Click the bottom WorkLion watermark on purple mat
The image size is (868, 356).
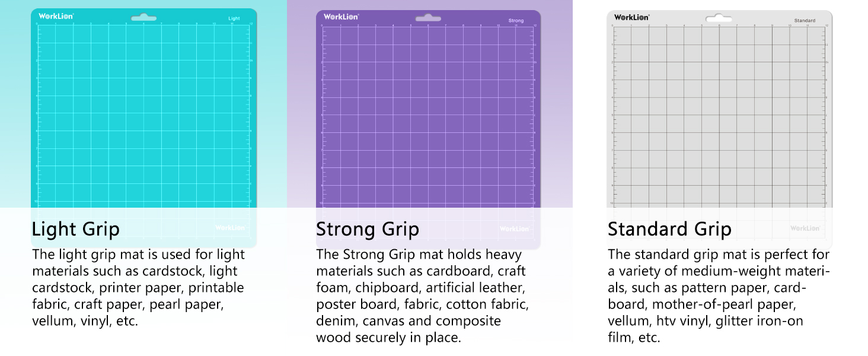tap(515, 228)
